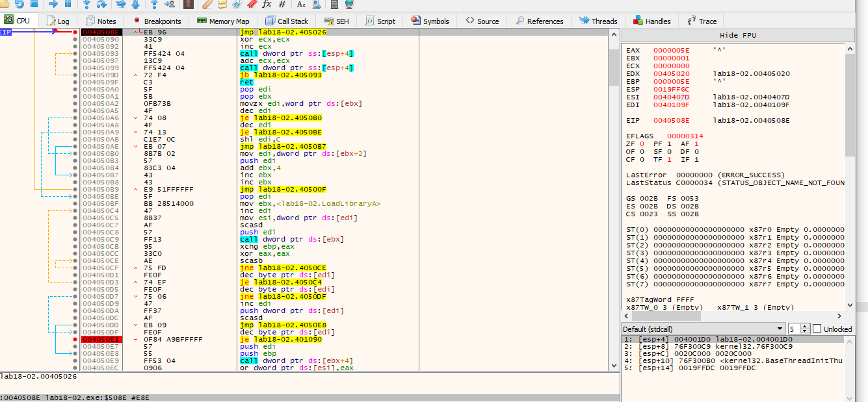The image size is (868, 402).
Task: Click the Hide FPU button
Action: pyautogui.click(x=738, y=35)
